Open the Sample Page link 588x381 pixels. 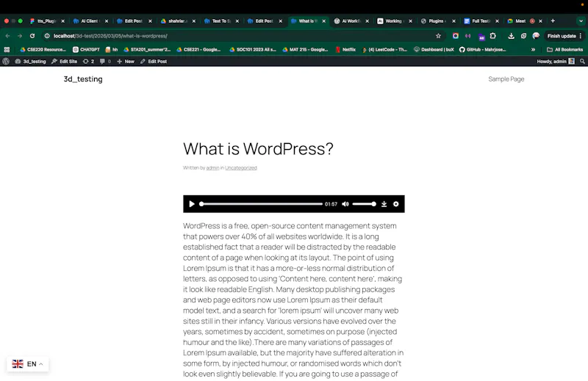(x=506, y=79)
